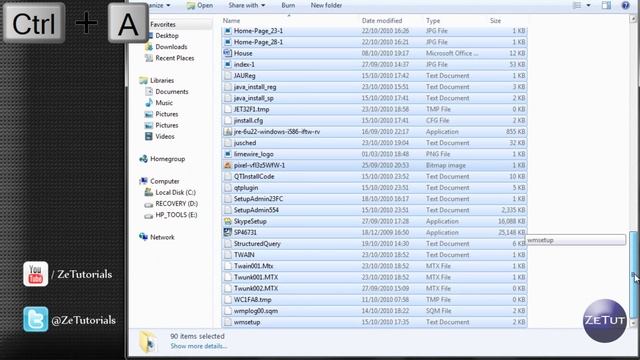Image resolution: width=640 pixels, height=360 pixels.
Task: Click the SP46731 application icon
Action: [228, 232]
